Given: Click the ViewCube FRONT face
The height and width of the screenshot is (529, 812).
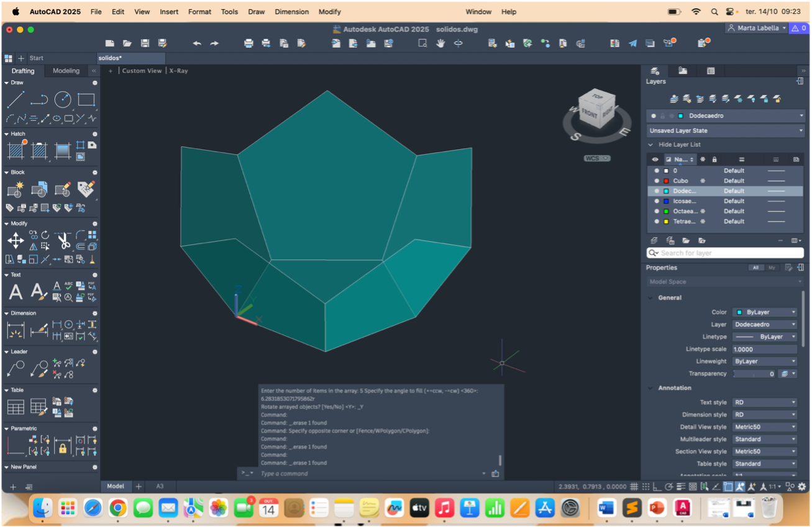Looking at the screenshot, I should 589,115.
